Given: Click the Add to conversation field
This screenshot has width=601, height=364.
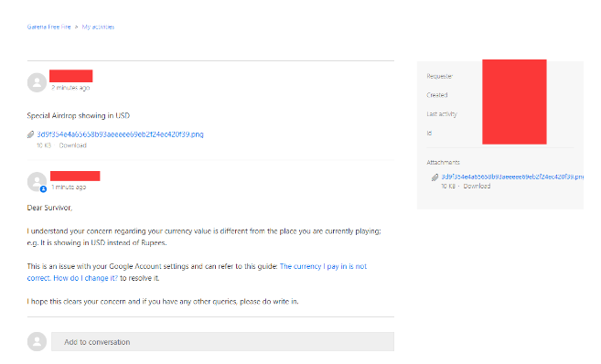Looking at the screenshot, I should tap(222, 342).
